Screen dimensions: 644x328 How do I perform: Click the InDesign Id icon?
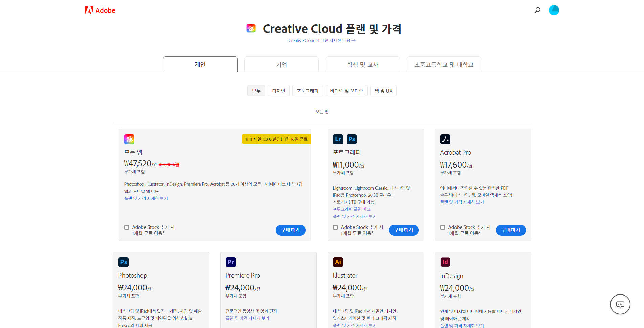[x=445, y=262]
